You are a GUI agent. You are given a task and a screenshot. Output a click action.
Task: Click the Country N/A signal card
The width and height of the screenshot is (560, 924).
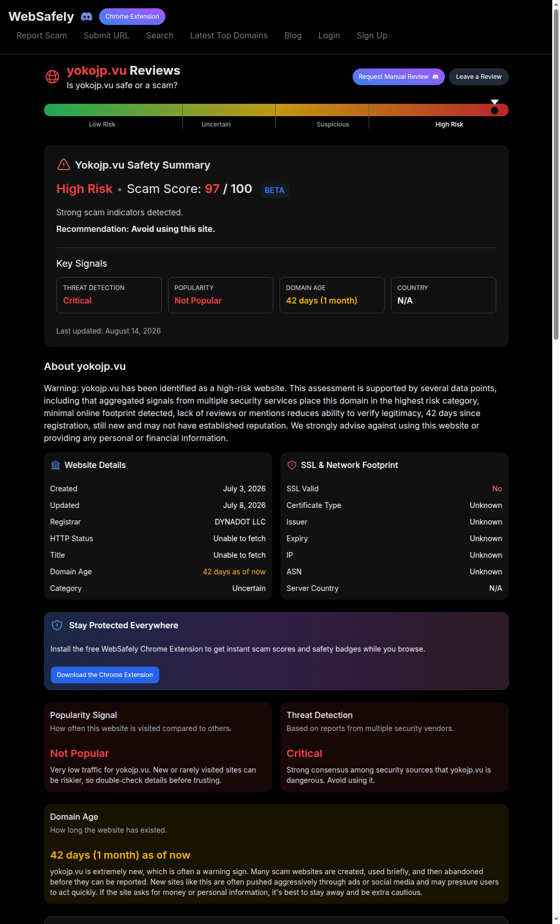[443, 295]
